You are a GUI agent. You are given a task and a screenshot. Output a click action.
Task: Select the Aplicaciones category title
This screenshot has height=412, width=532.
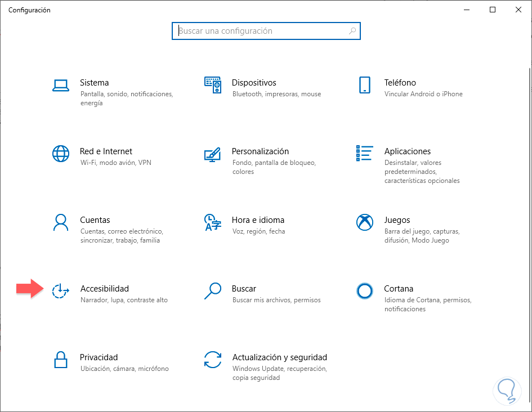pos(408,151)
